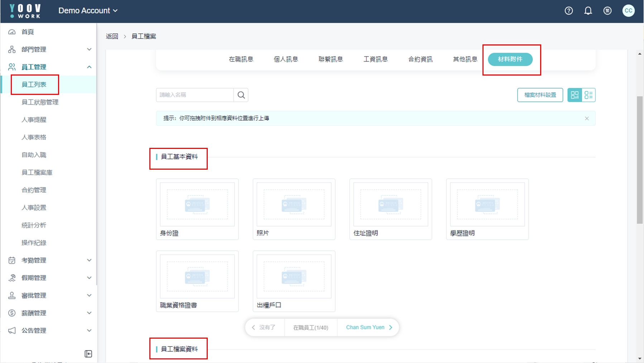Click the 檔案材料設置 button
This screenshot has width=644, height=363.
click(540, 95)
